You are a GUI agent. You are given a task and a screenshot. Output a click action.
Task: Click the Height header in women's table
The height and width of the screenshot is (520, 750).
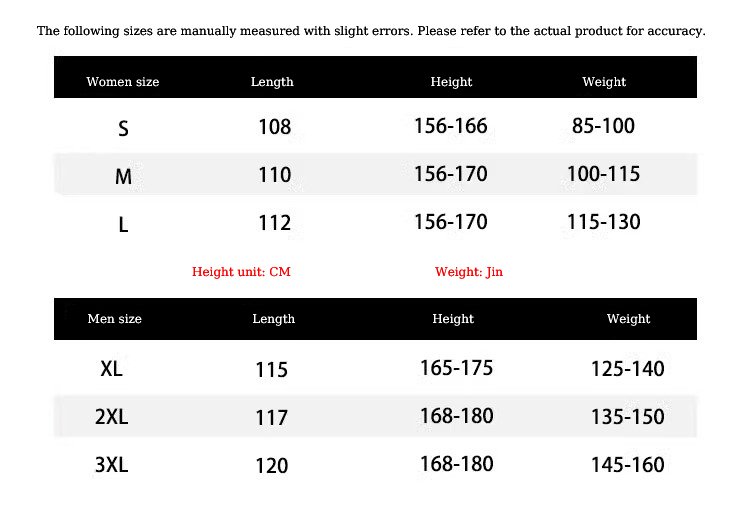(451, 82)
